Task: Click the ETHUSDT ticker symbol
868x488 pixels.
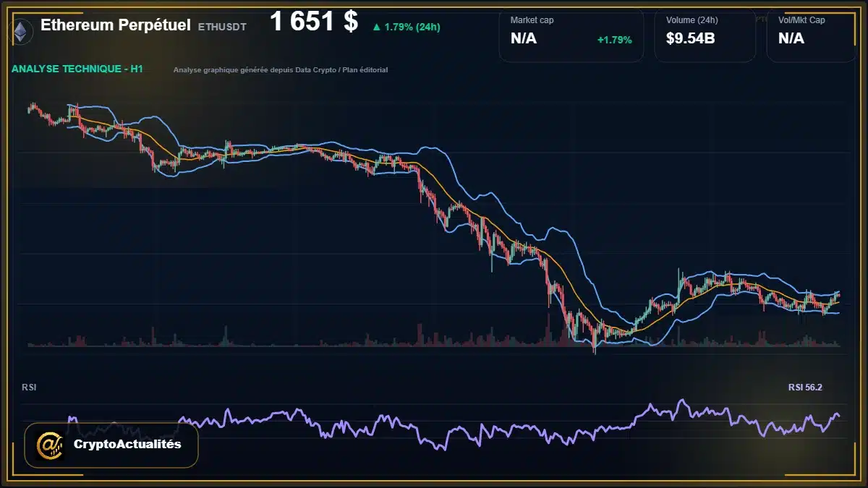Action: pyautogui.click(x=222, y=27)
